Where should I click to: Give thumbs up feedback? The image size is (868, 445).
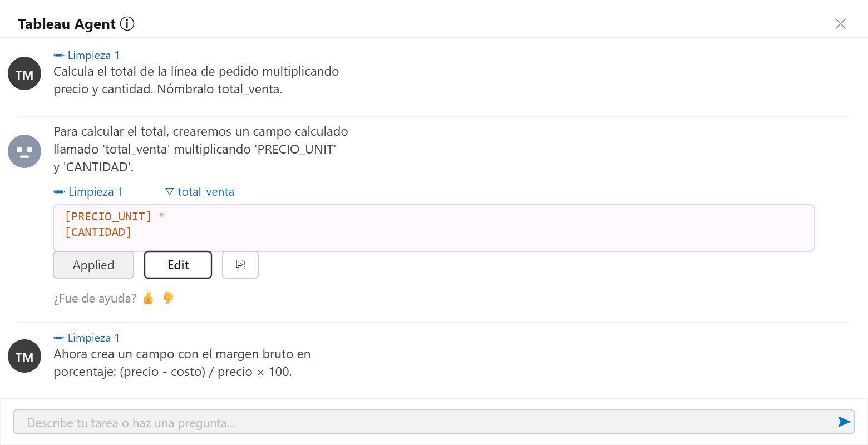[148, 299]
